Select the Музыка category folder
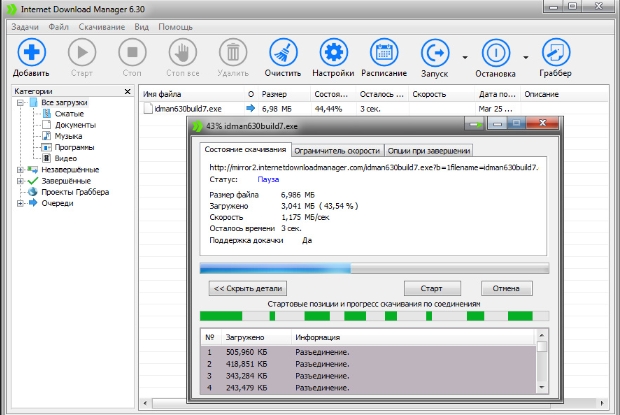 (x=68, y=136)
